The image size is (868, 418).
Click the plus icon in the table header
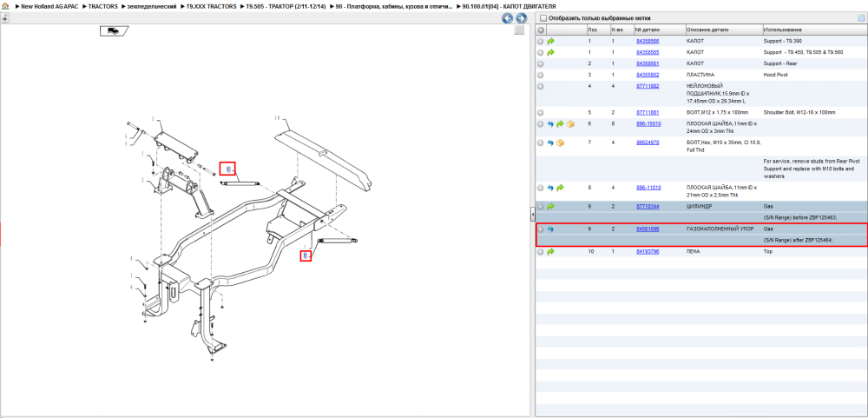(541, 30)
